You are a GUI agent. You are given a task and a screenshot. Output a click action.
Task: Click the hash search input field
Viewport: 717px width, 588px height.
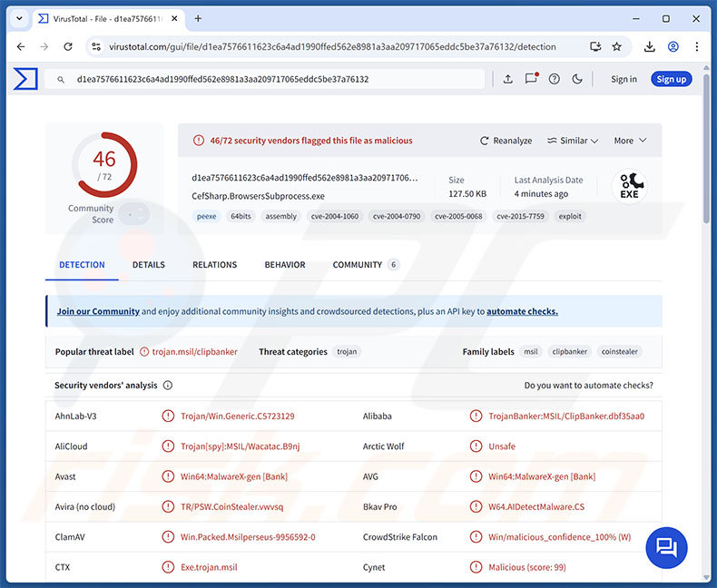(272, 79)
